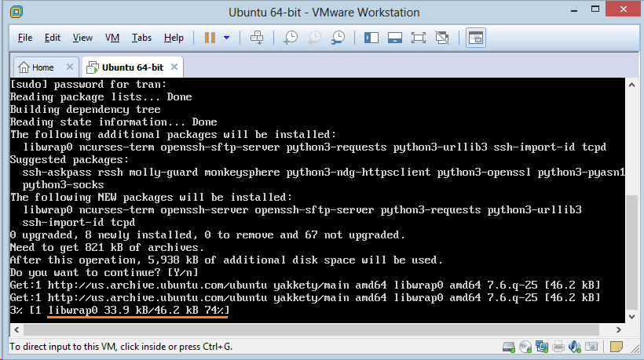This screenshot has width=644, height=360.
Task: Click 'ssh-import-id tcpd' line under NEW packages
Action: [x=79, y=223]
